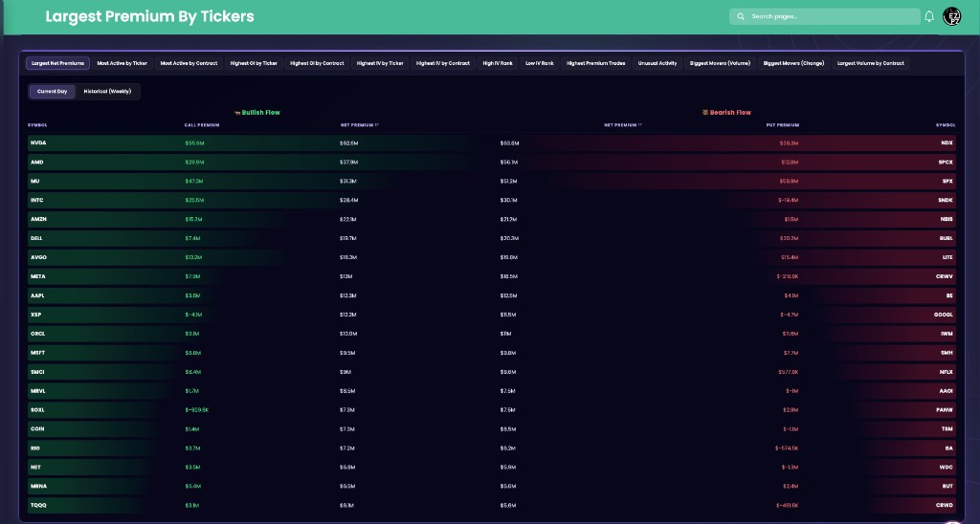Screen dimensions: 980x524
Task: Select the SPX bearish ticker
Action: pyautogui.click(x=948, y=181)
